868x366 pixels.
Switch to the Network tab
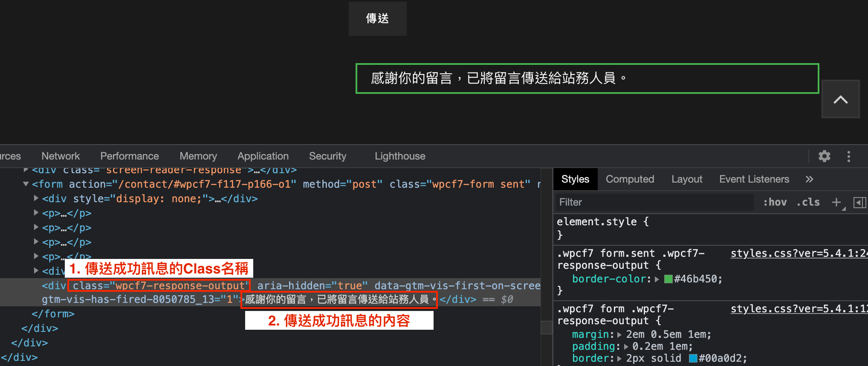click(61, 156)
